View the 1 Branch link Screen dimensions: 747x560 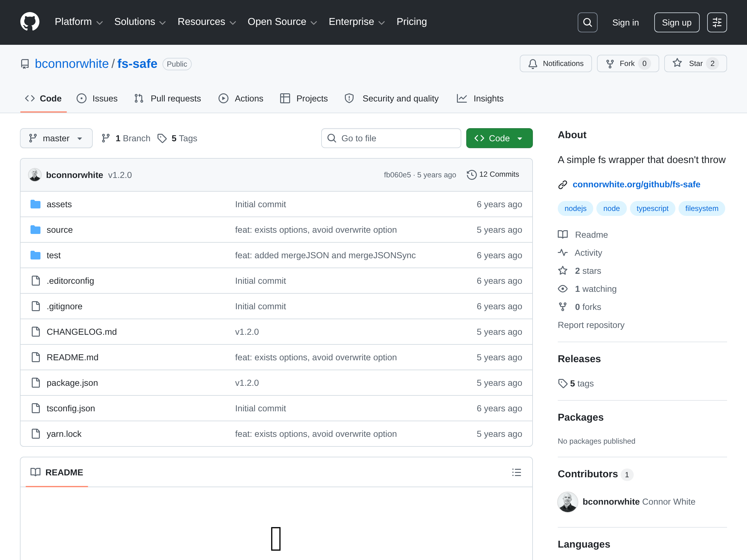(126, 138)
